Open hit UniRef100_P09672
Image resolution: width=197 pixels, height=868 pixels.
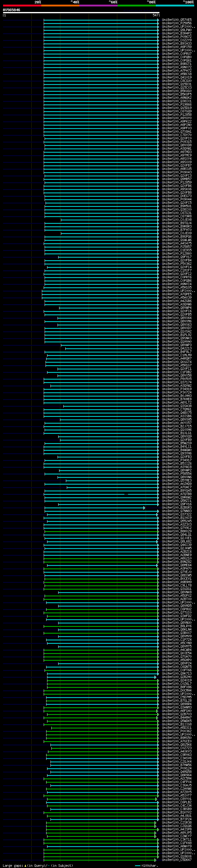[x=177, y=37]
